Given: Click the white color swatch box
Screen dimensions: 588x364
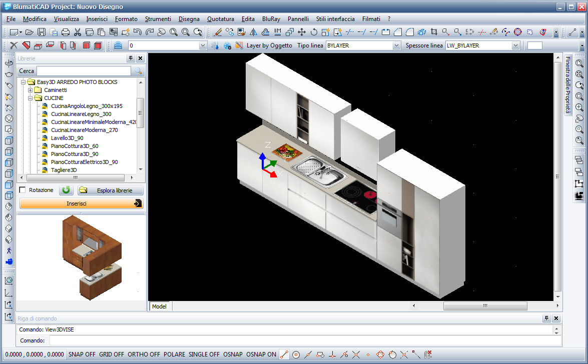Looking at the screenshot, I should [534, 45].
